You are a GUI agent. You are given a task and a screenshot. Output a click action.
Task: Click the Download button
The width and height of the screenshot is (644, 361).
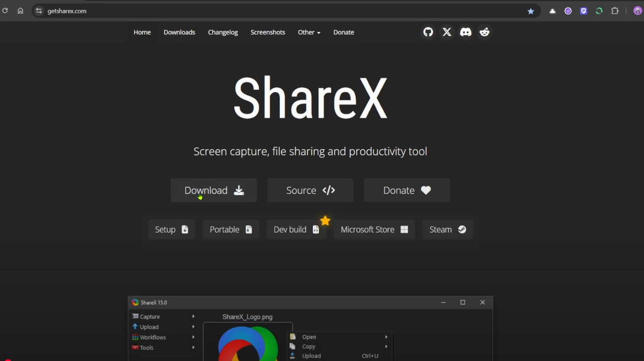[x=213, y=190]
